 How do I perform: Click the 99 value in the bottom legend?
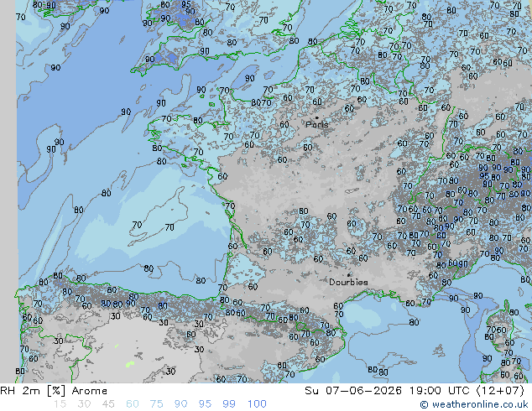click(x=229, y=404)
